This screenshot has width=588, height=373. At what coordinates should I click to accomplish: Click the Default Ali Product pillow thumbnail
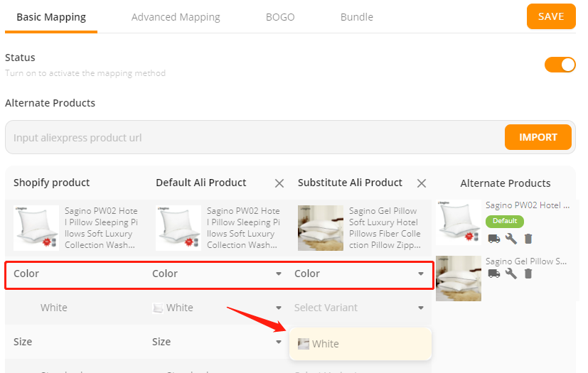click(178, 228)
